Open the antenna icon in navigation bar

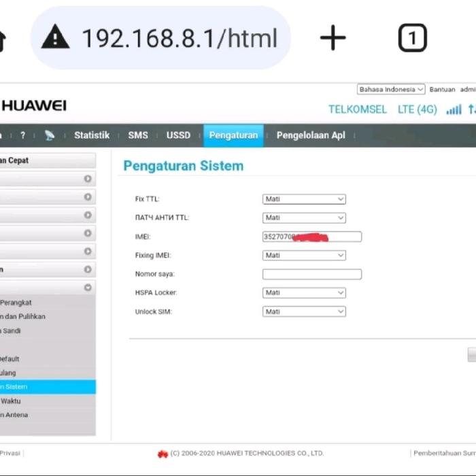(x=50, y=135)
